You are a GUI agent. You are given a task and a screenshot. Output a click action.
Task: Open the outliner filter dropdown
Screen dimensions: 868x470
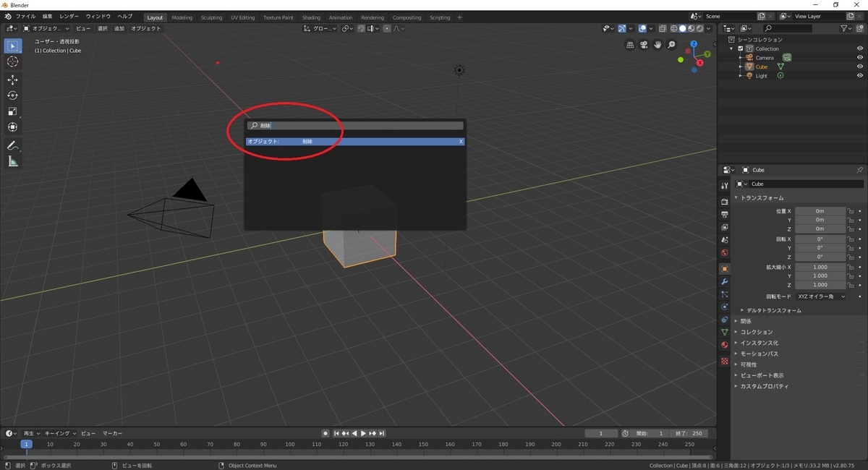846,28
